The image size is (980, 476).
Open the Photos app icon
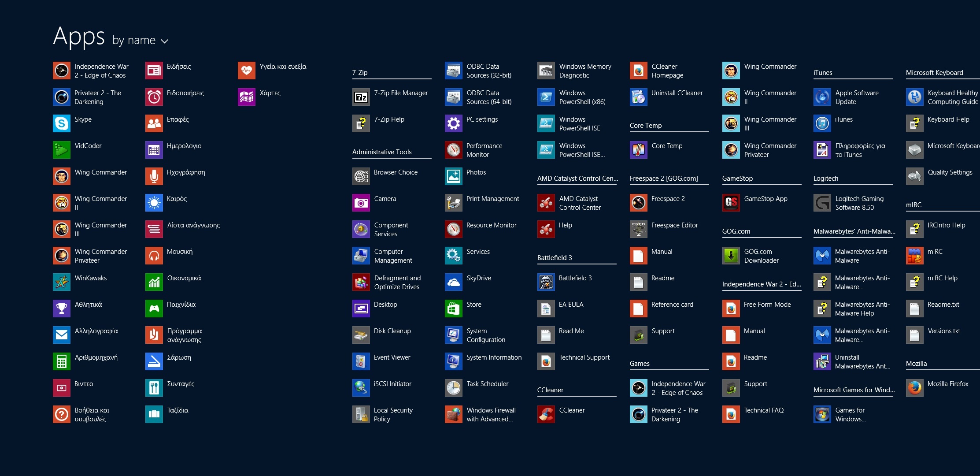[454, 176]
